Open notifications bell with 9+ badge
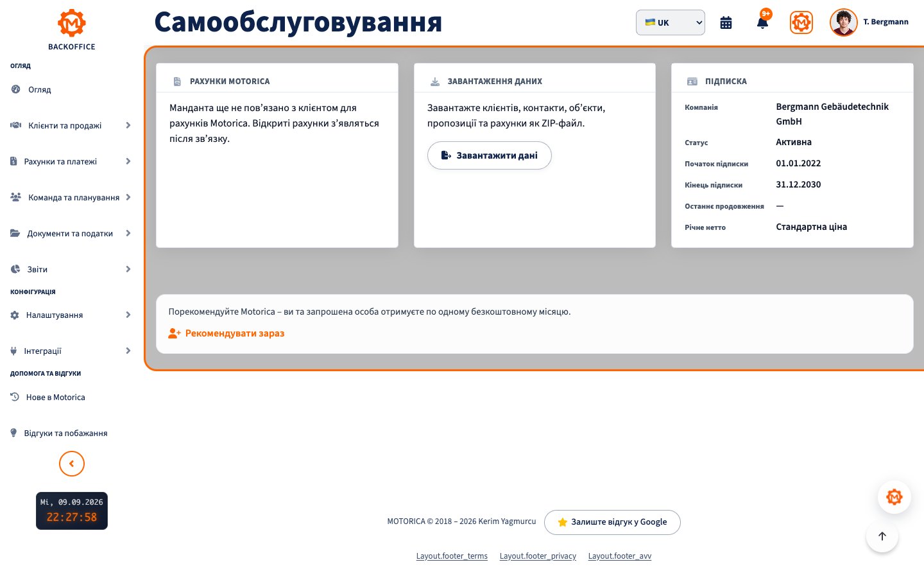Viewport: 924px width, 578px height. pos(762,22)
